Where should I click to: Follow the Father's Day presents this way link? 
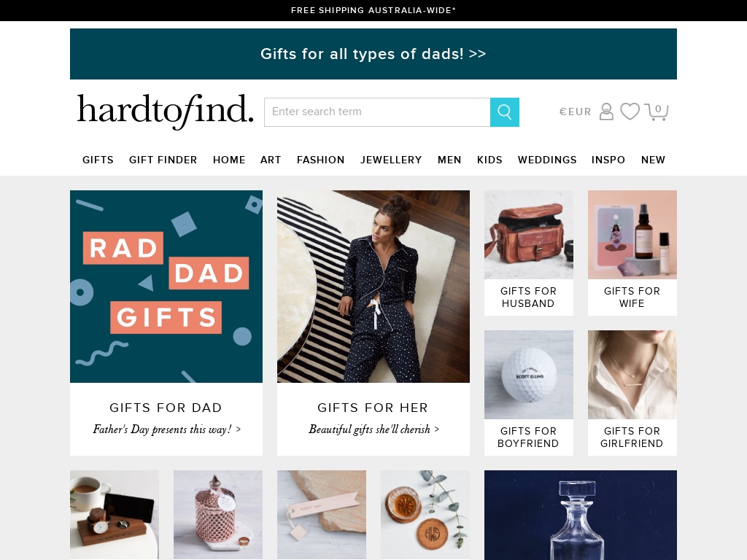click(x=166, y=429)
